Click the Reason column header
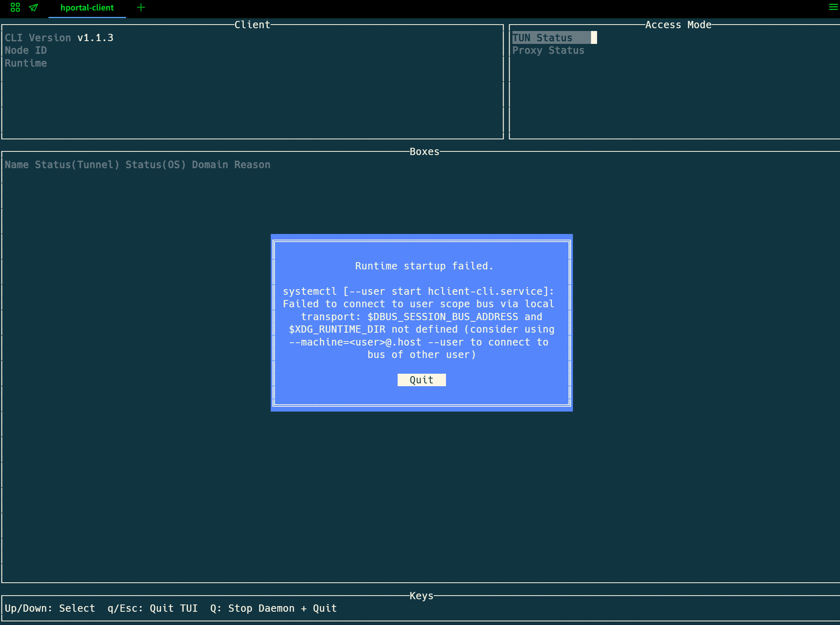The height and width of the screenshot is (625, 840). coord(252,165)
